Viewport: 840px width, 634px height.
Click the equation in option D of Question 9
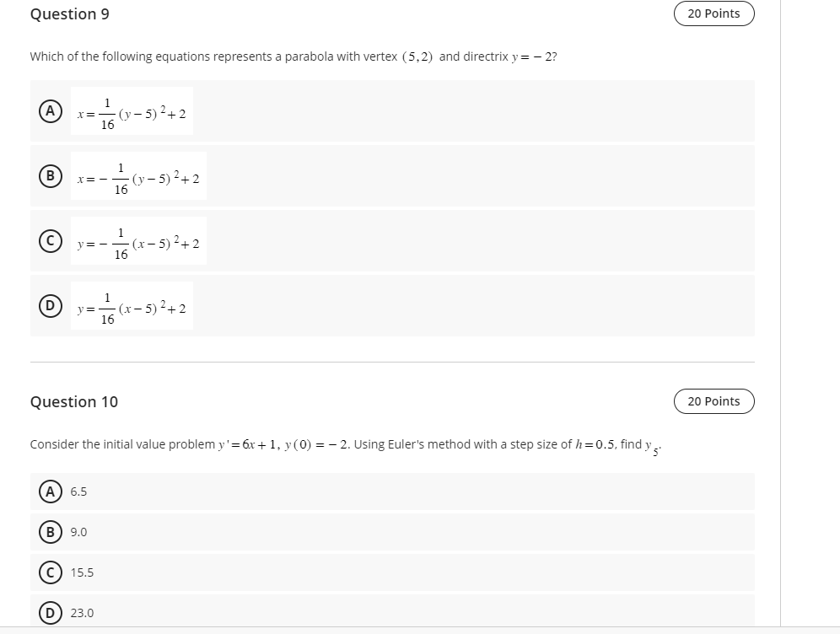point(133,306)
